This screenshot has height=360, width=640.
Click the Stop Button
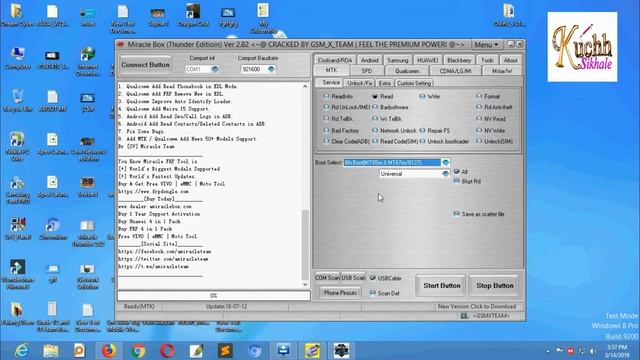click(495, 285)
